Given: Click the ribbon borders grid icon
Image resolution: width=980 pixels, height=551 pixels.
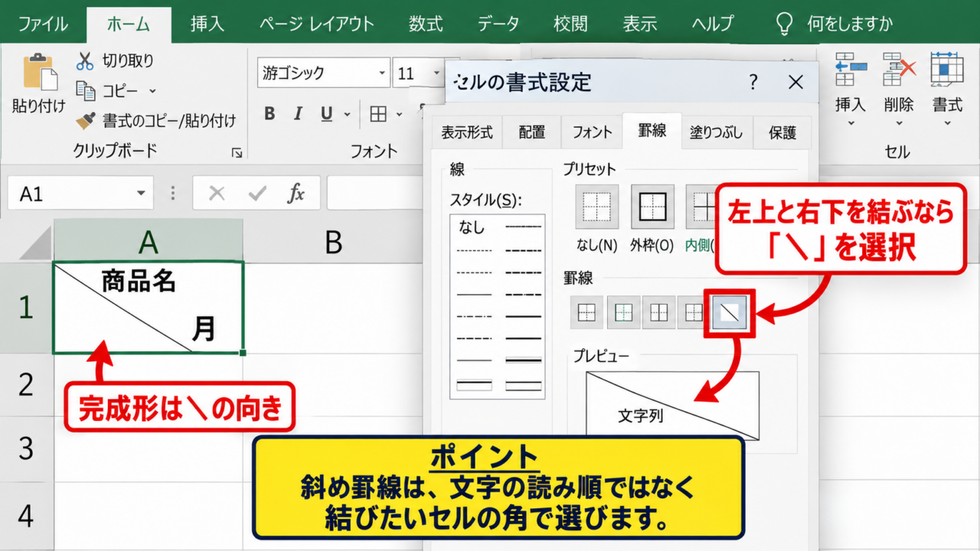Looking at the screenshot, I should [x=378, y=114].
